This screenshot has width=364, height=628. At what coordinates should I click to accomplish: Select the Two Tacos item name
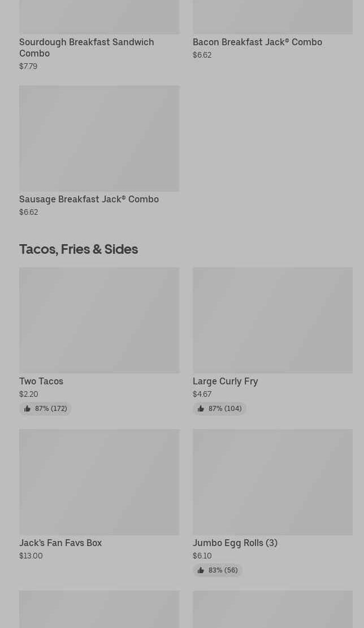click(41, 381)
